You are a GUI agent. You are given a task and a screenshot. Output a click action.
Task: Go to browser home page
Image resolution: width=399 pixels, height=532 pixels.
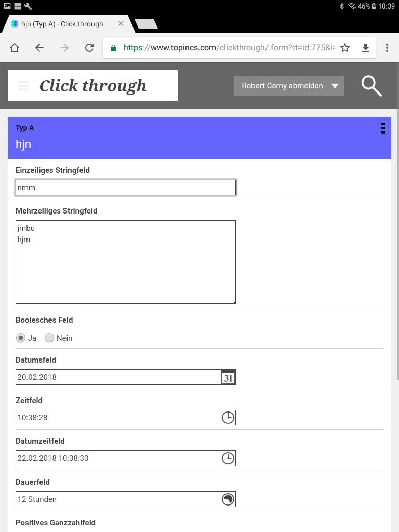point(15,48)
